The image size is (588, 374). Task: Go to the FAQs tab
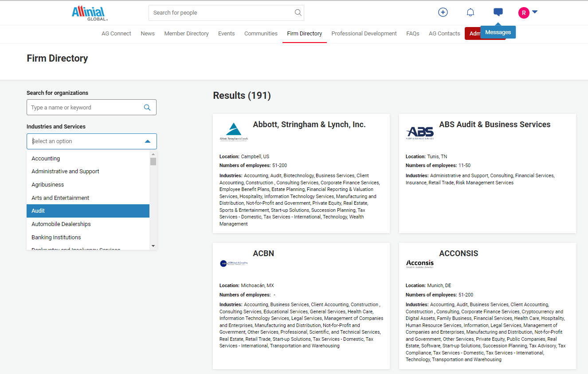[x=413, y=34]
